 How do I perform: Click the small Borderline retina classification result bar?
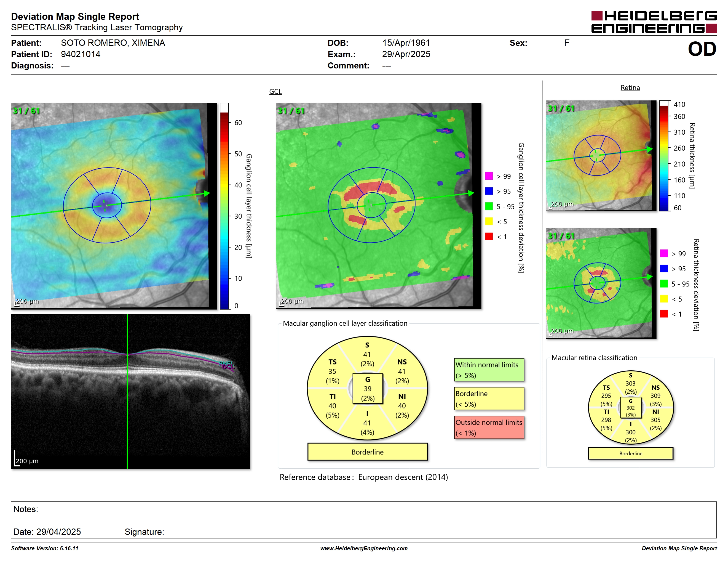[x=631, y=454]
